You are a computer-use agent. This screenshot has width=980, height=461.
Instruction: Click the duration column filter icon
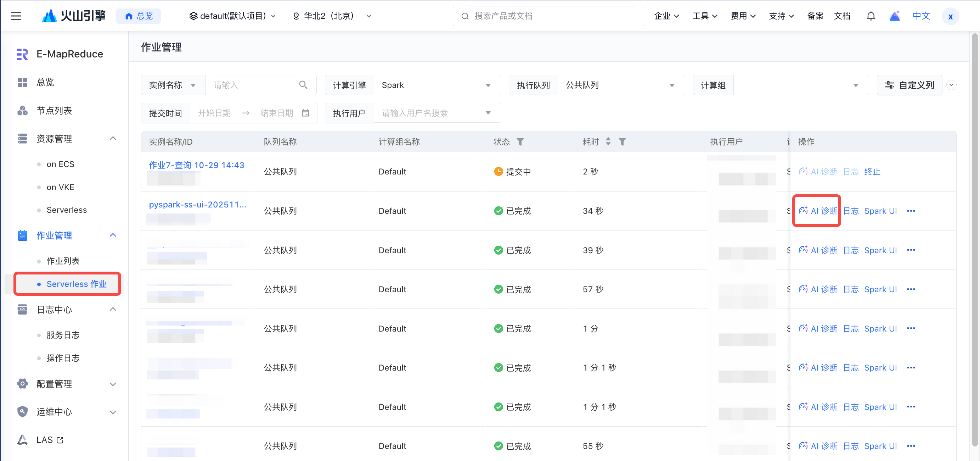(x=622, y=141)
